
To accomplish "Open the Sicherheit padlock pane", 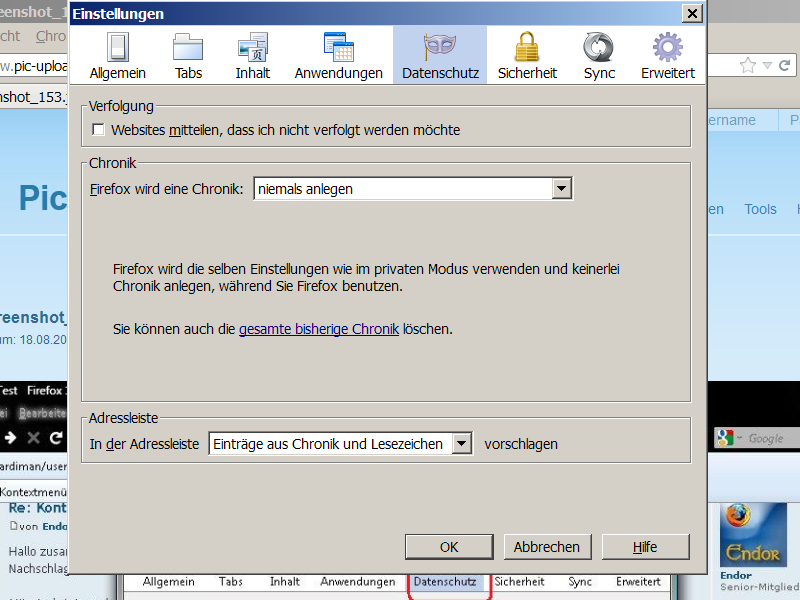I will click(527, 56).
